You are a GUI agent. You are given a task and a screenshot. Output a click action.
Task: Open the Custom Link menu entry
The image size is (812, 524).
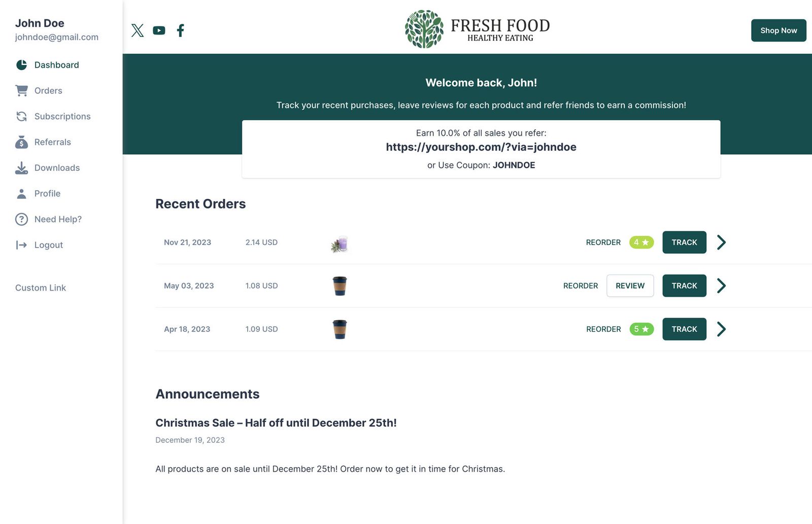click(x=40, y=288)
